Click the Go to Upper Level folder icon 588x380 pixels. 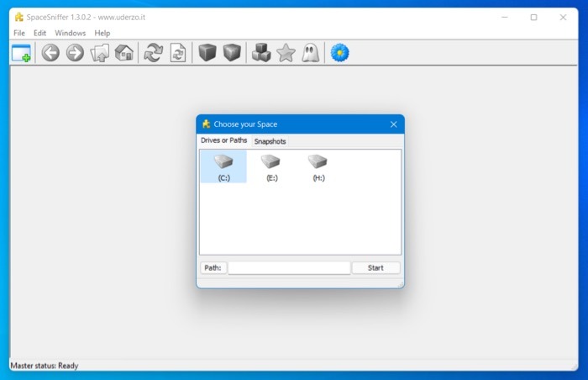pos(100,54)
